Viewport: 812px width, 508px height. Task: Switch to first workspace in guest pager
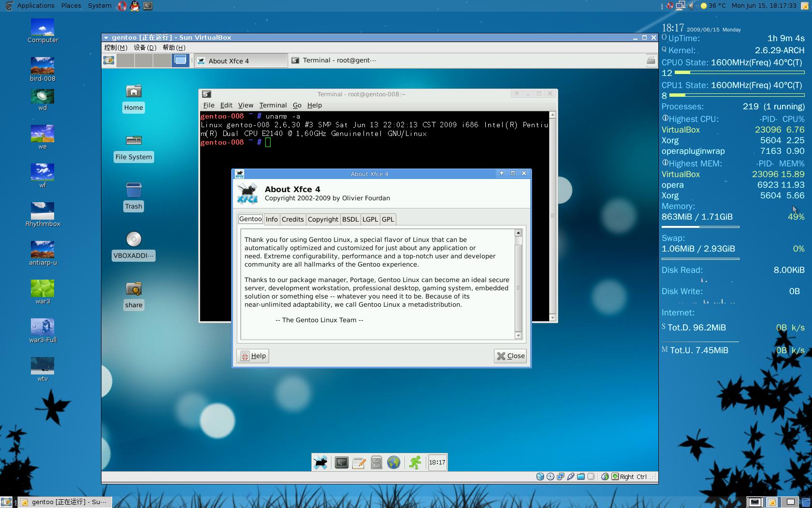(125, 60)
